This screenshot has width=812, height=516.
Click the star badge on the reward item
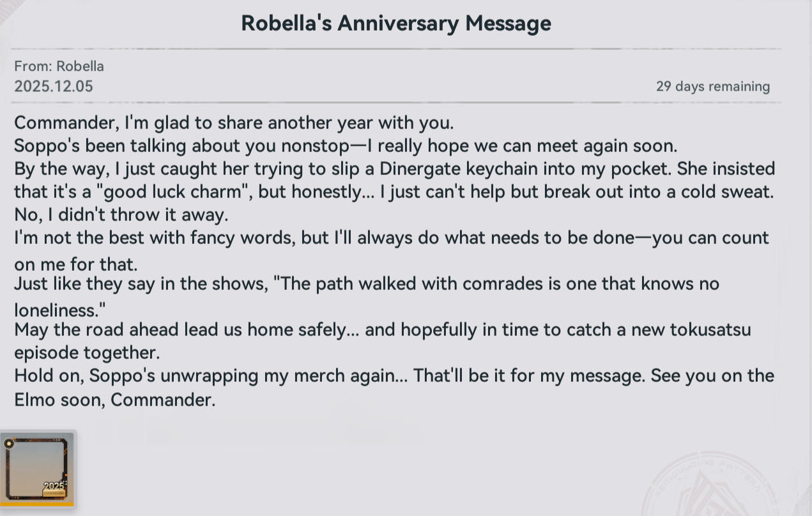[9, 443]
